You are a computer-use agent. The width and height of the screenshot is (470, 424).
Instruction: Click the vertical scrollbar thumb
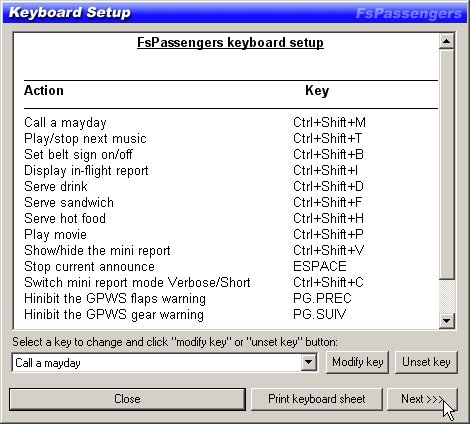coord(446,164)
